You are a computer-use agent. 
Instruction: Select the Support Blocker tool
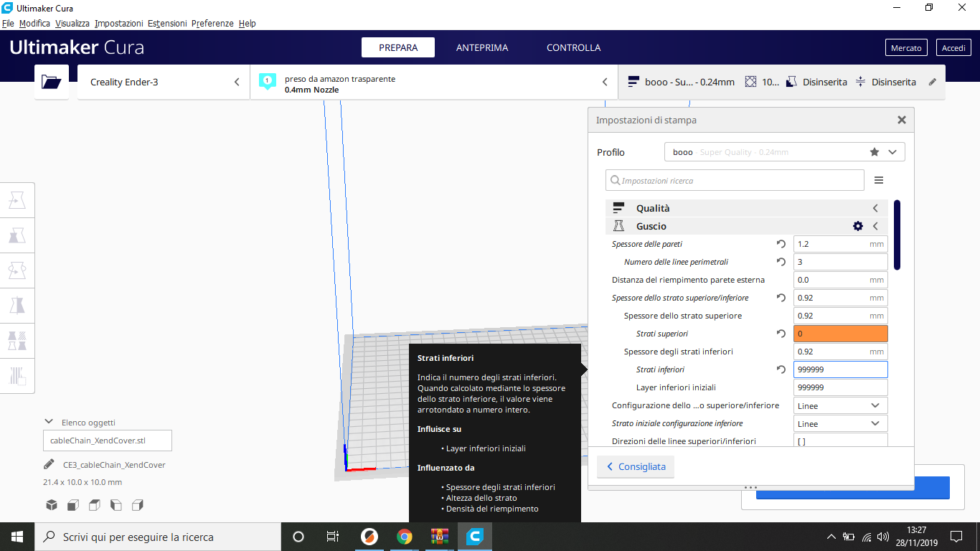point(17,375)
